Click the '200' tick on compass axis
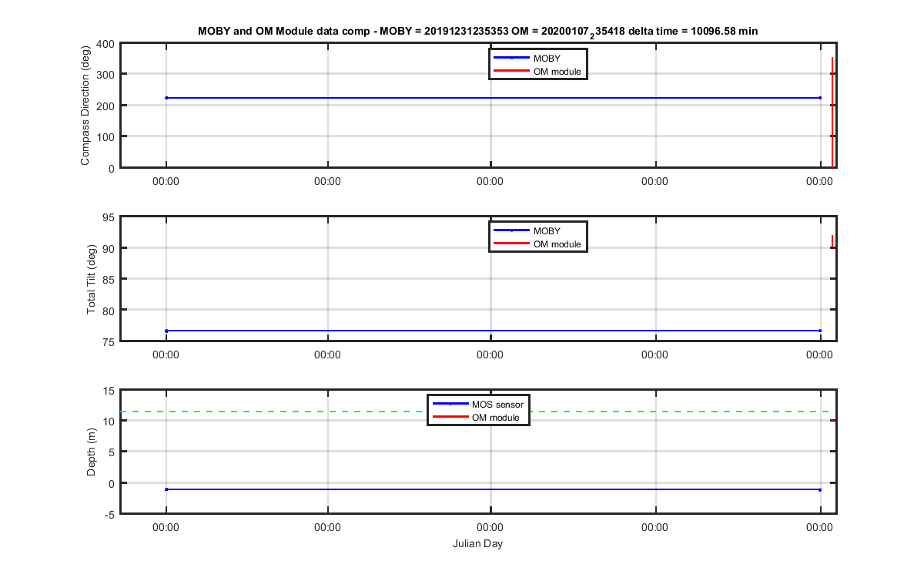The width and height of the screenshot is (924, 578). pyautogui.click(x=107, y=106)
